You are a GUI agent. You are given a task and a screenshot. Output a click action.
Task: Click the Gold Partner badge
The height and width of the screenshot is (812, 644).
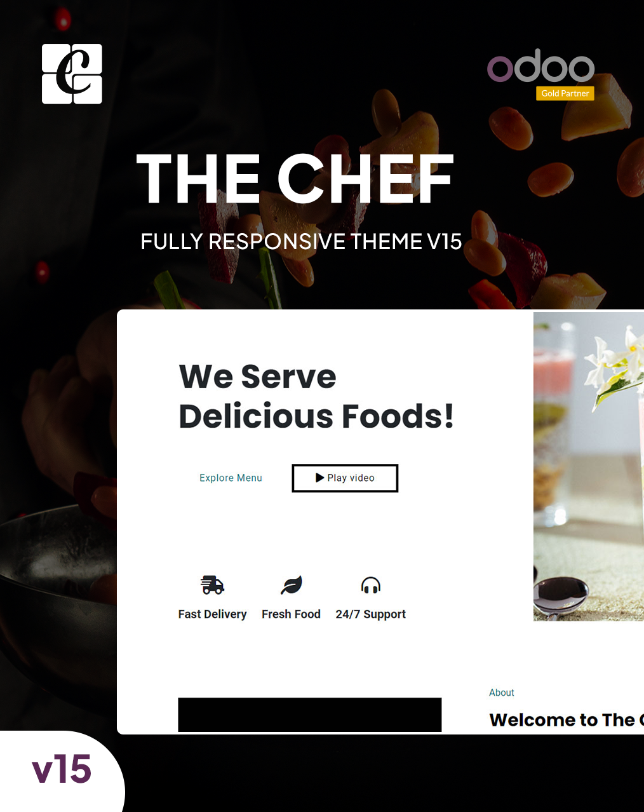[565, 93]
